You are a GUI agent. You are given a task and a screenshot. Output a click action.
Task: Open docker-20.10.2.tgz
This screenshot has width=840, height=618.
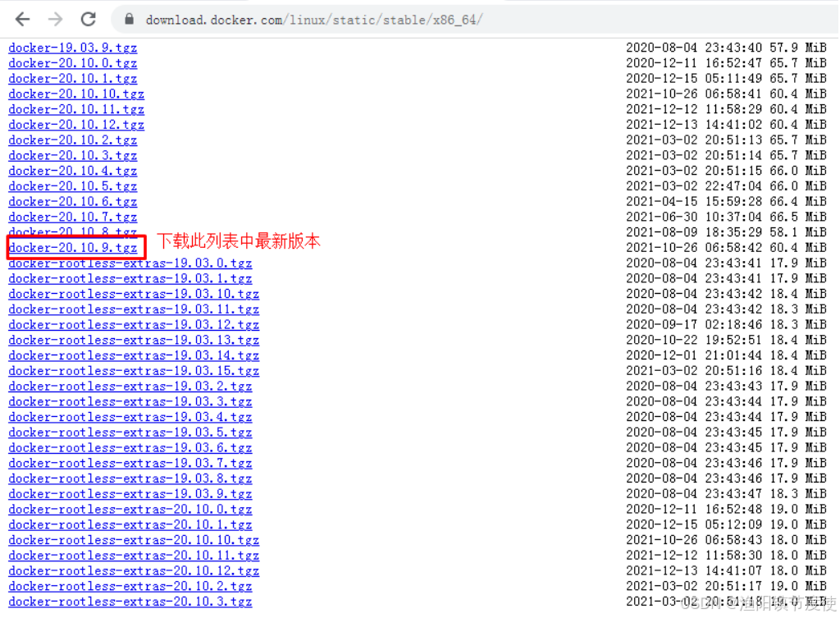(73, 140)
